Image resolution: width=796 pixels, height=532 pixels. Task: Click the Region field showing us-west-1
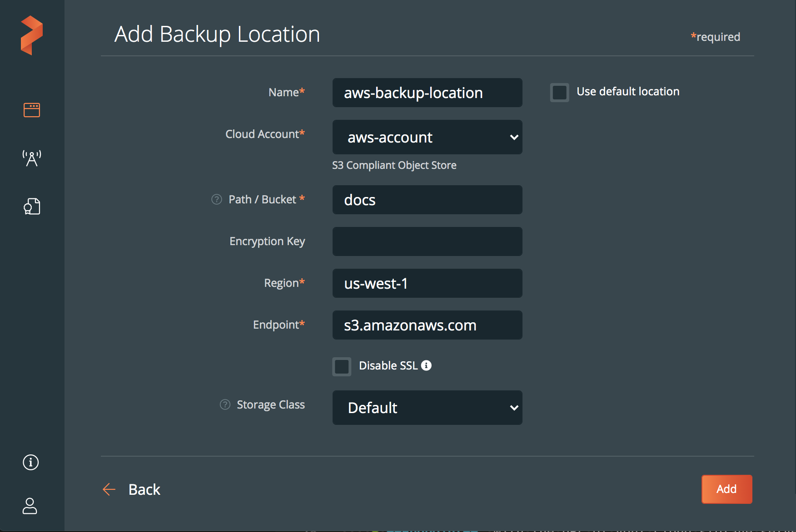point(427,283)
